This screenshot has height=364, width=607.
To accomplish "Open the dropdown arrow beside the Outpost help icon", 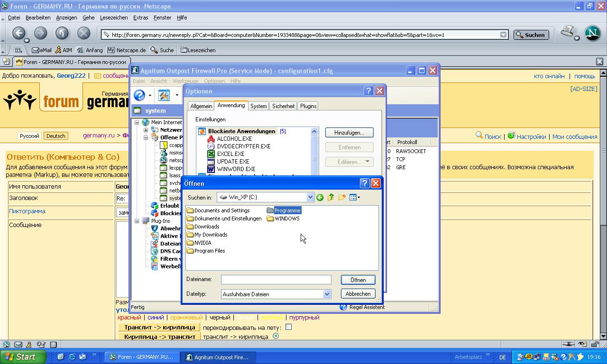I will tap(150, 96).
